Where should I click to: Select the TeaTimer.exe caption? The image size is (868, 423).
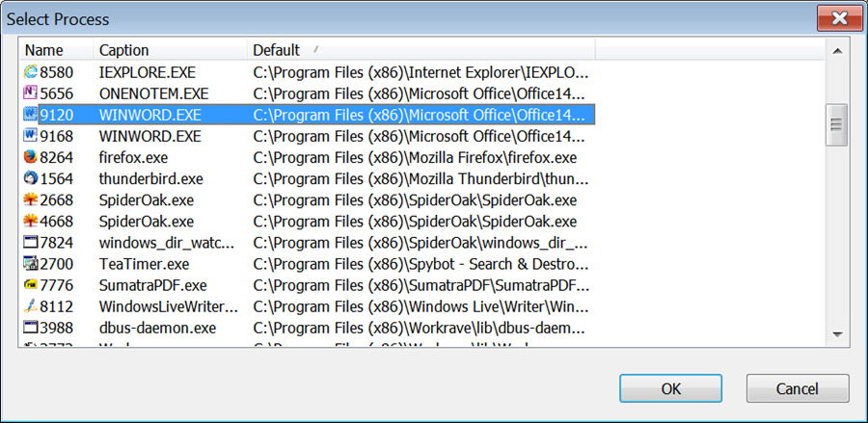(145, 264)
